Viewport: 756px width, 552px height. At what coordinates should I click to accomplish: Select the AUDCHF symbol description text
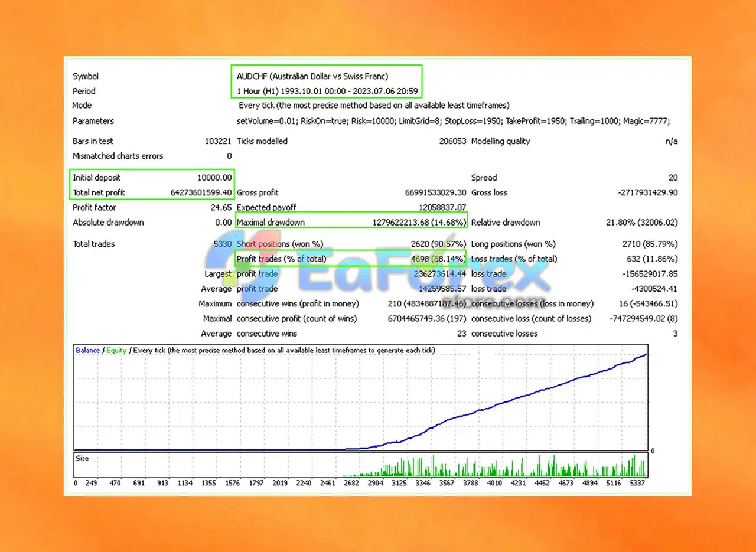pos(312,76)
